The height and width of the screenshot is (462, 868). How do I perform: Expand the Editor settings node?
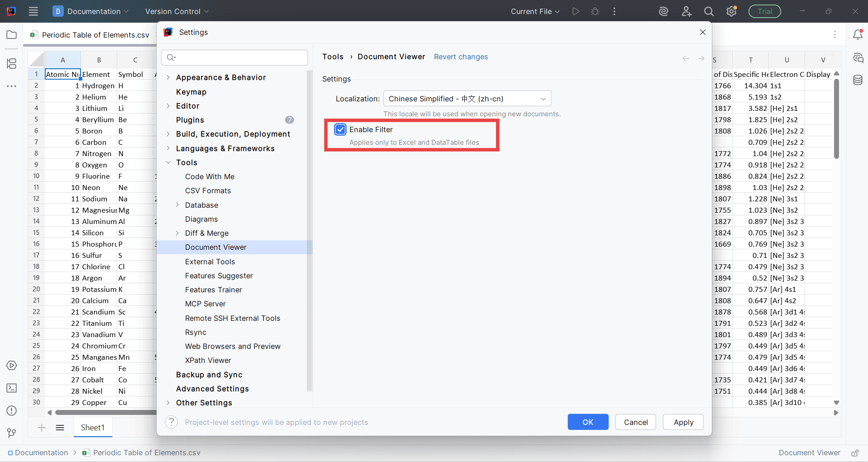168,106
